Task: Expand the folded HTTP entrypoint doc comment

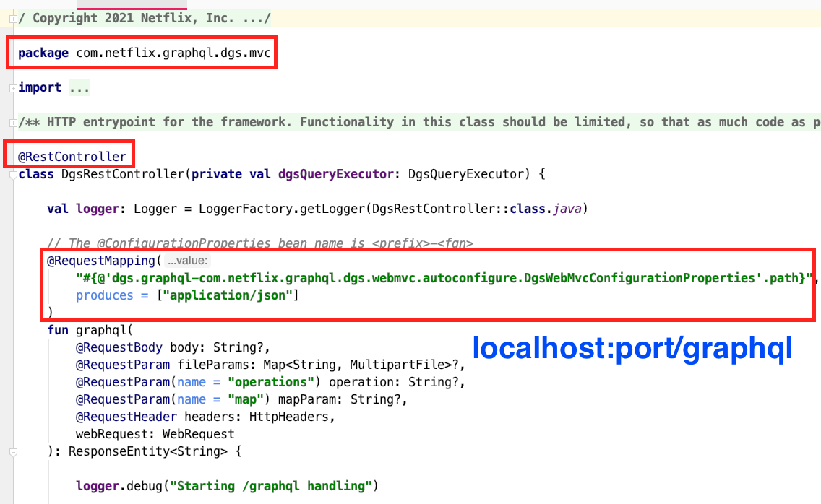Action: [x=13, y=123]
